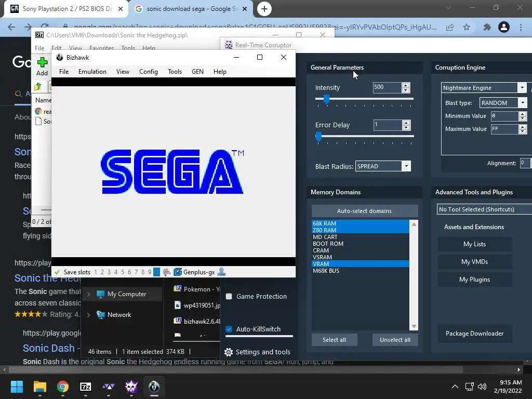
Task: Click the Auto-select domains button
Action: pos(364,211)
